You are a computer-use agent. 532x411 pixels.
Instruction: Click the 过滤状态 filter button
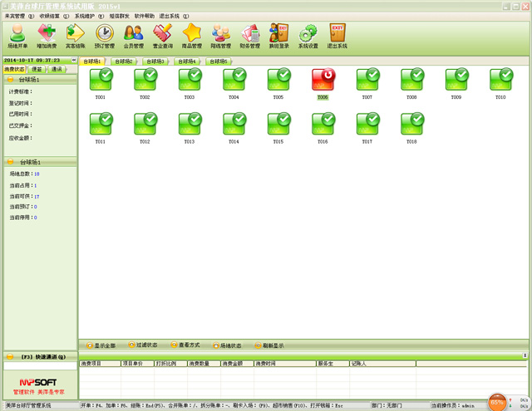[x=143, y=345]
